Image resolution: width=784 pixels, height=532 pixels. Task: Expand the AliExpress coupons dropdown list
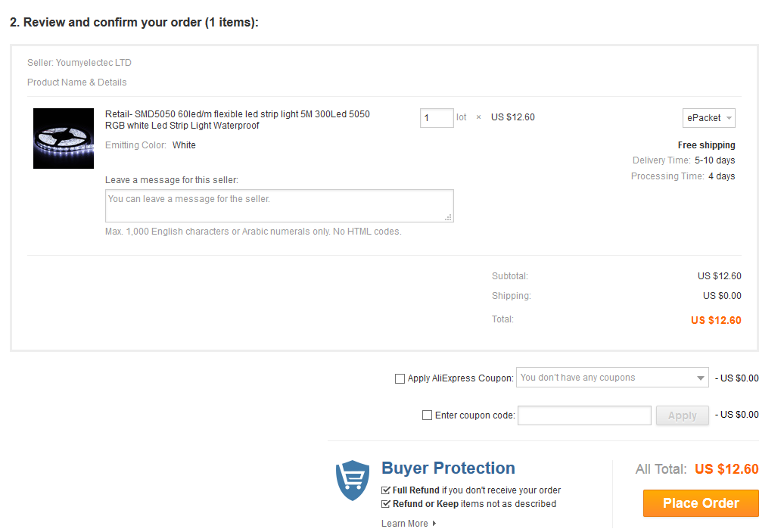pyautogui.click(x=612, y=378)
